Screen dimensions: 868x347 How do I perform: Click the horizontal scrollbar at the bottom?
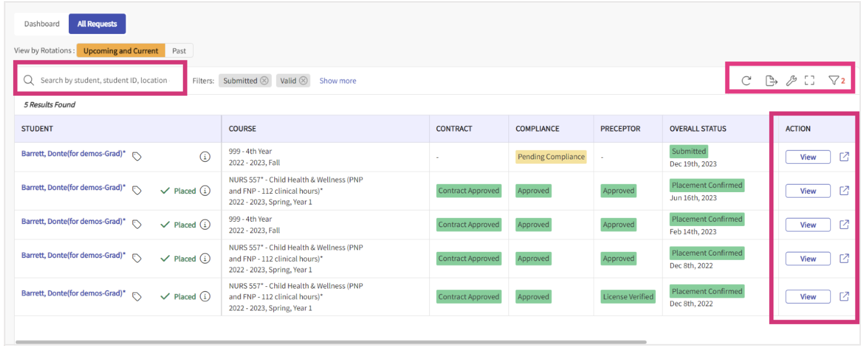tap(331, 342)
